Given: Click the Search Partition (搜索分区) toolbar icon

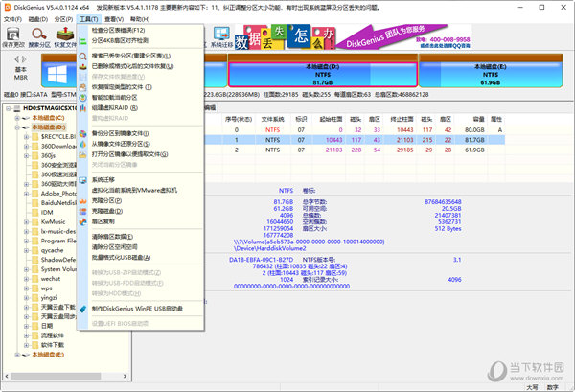Looking at the screenshot, I should click(39, 37).
